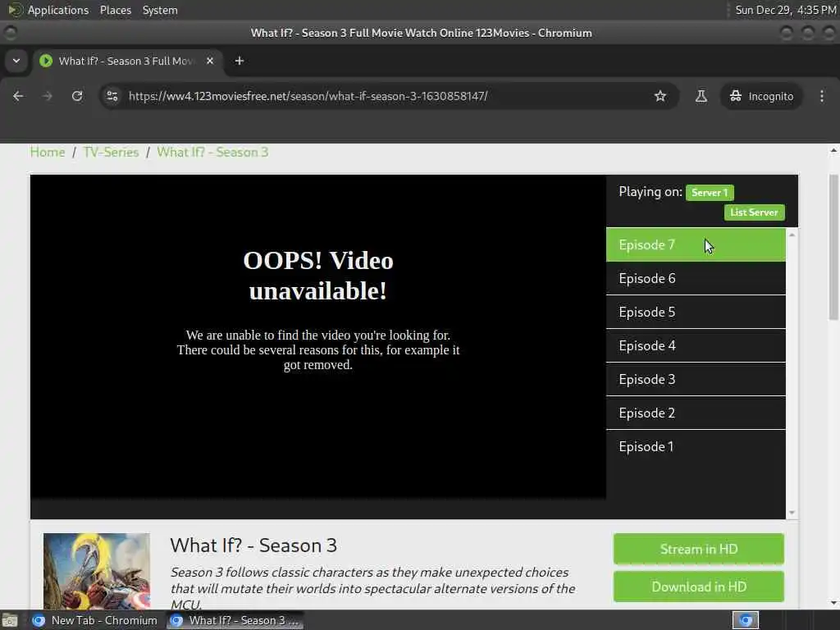Image resolution: width=840 pixels, height=630 pixels.
Task: Click the clock showing Sun Dec 29
Action: (785, 10)
